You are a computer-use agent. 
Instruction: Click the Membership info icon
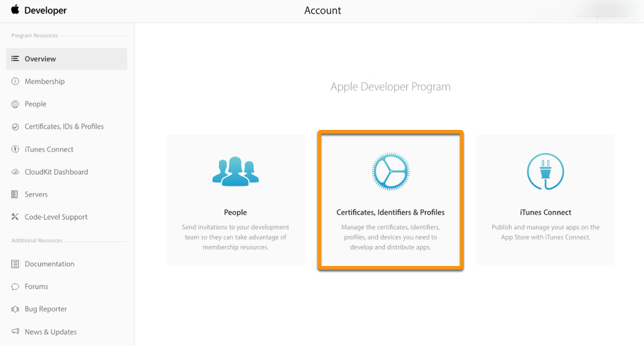coord(15,81)
